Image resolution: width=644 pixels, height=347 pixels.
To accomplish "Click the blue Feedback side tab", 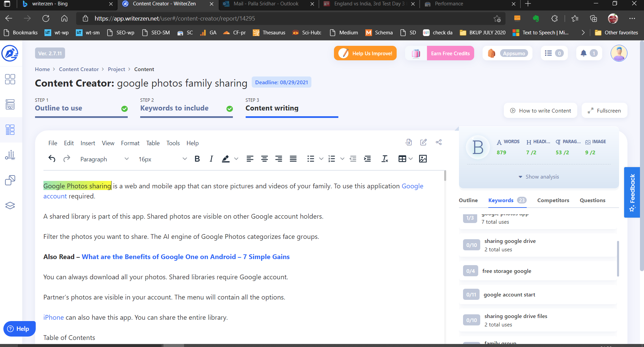I will tap(632, 192).
